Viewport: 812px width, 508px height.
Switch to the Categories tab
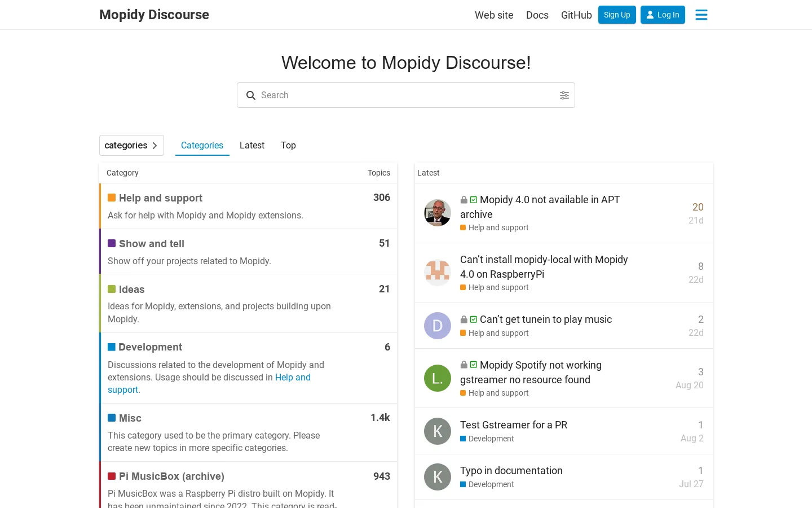tap(202, 145)
